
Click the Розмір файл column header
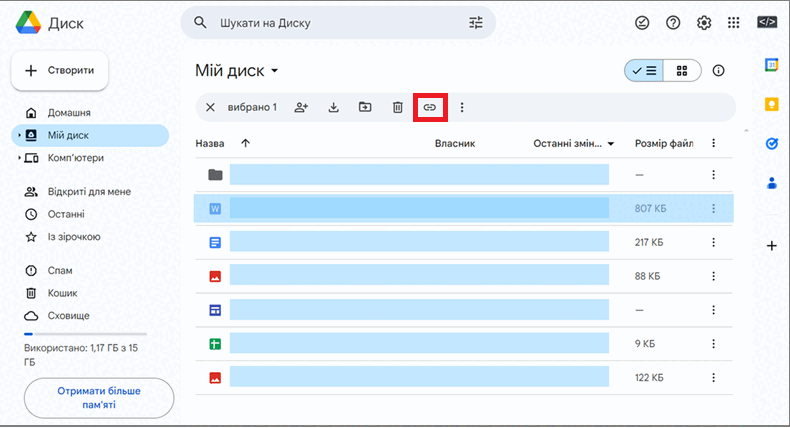[664, 144]
